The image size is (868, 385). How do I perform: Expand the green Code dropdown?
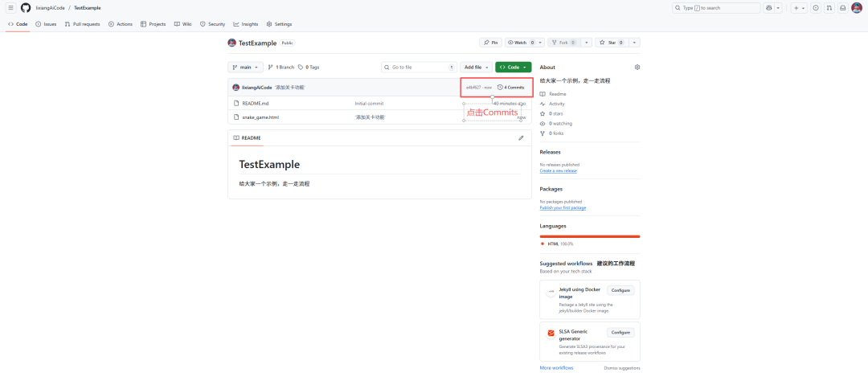[513, 68]
